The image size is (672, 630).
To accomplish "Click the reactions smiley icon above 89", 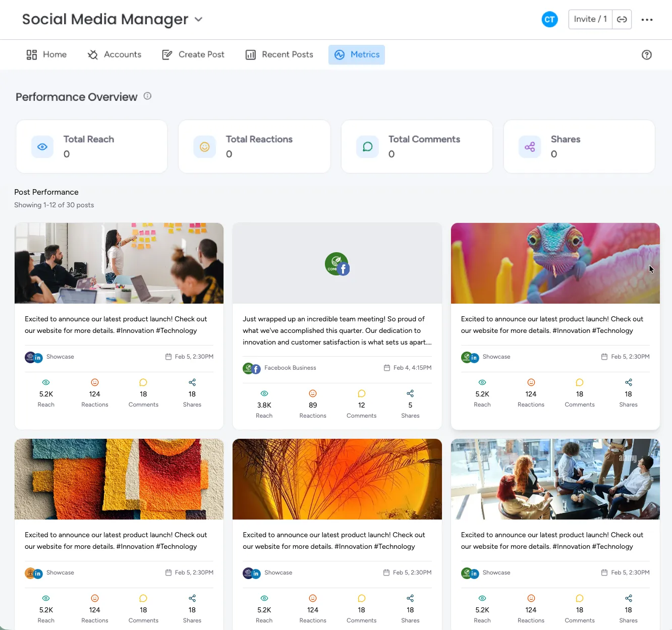I will click(313, 393).
